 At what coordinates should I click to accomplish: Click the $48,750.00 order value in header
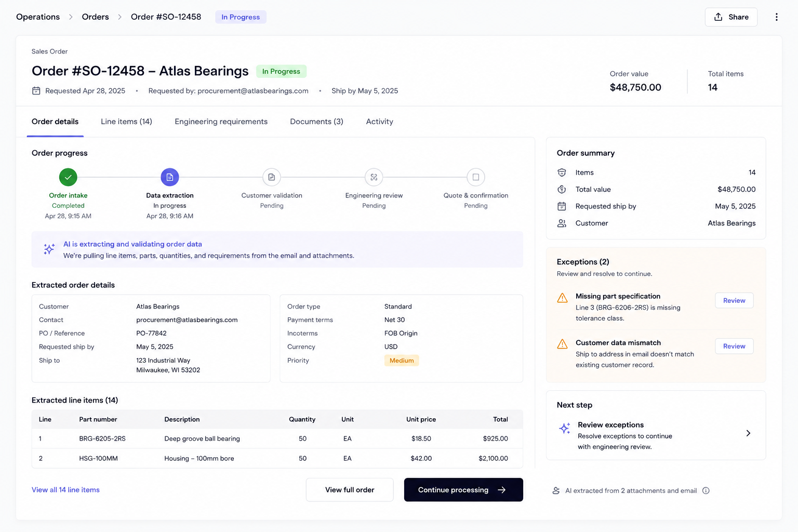click(x=635, y=87)
